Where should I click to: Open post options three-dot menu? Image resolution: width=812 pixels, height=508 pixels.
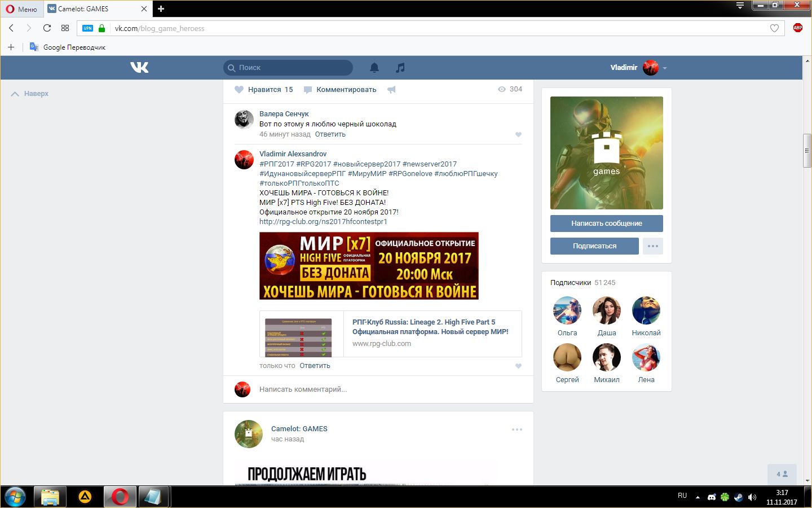(517, 430)
